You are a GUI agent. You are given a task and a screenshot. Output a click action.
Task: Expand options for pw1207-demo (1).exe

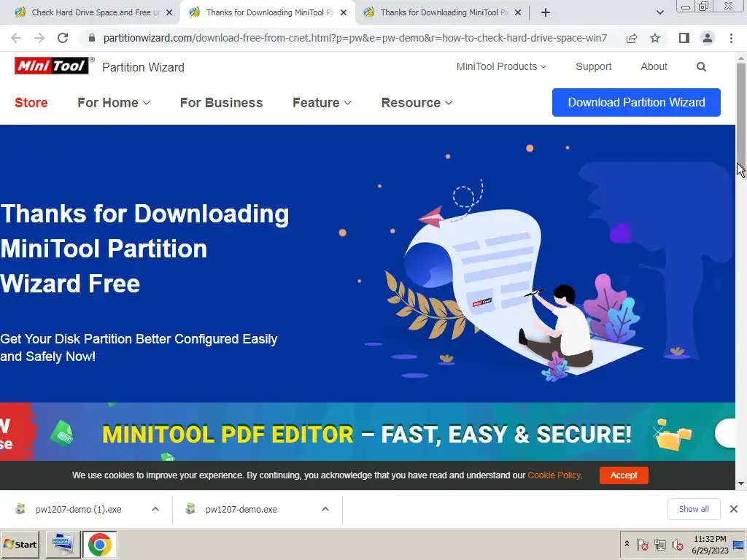[x=155, y=509]
